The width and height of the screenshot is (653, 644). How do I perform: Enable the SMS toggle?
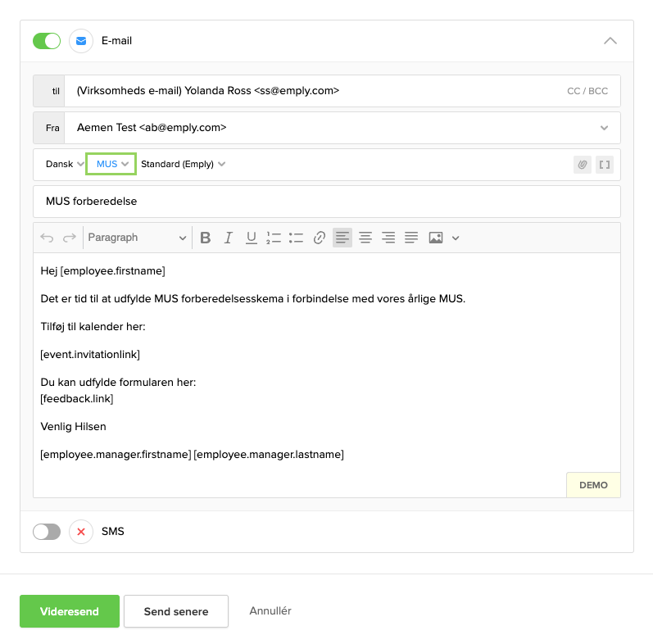47,532
